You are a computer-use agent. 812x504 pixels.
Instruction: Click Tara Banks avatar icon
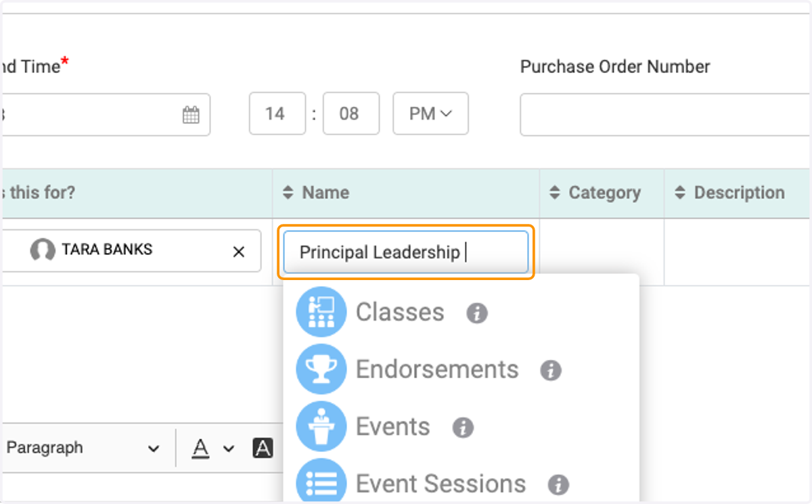point(43,250)
